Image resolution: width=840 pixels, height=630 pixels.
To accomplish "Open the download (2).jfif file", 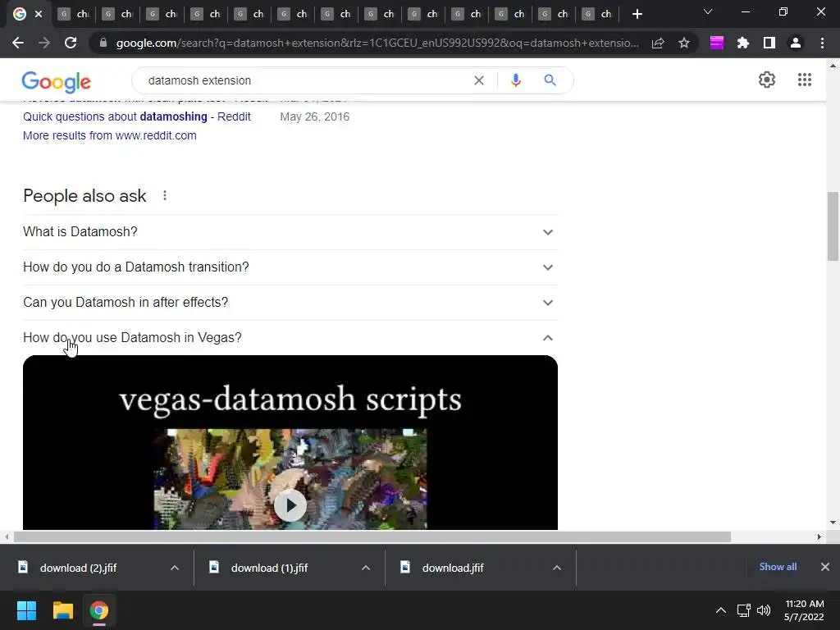I will pyautogui.click(x=78, y=568).
